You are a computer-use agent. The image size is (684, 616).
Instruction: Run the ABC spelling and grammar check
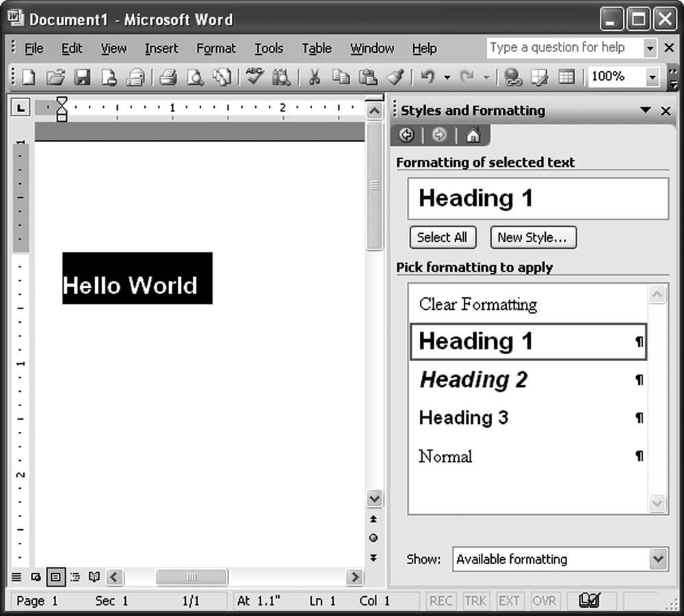click(x=254, y=77)
